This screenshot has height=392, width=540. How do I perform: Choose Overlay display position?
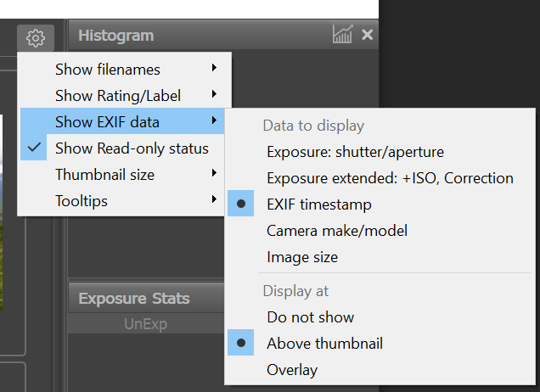[x=292, y=370]
